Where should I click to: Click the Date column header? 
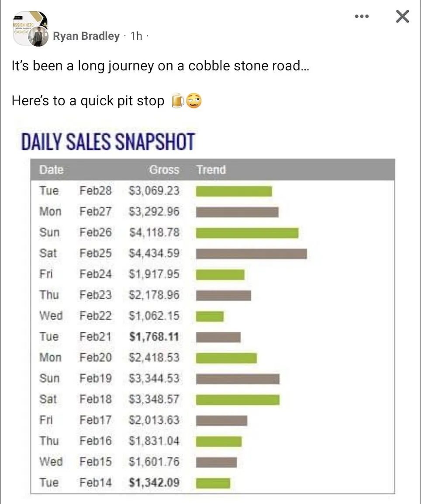[51, 170]
